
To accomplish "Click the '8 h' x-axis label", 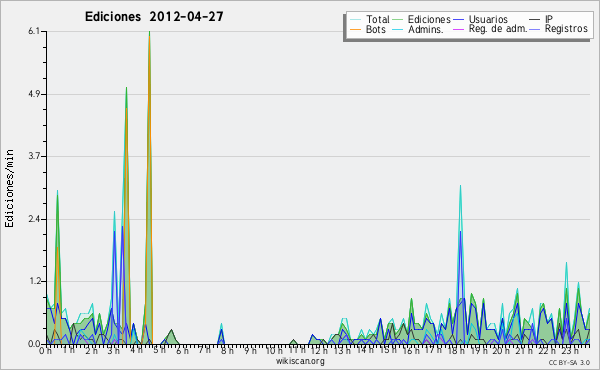I will [x=227, y=351].
